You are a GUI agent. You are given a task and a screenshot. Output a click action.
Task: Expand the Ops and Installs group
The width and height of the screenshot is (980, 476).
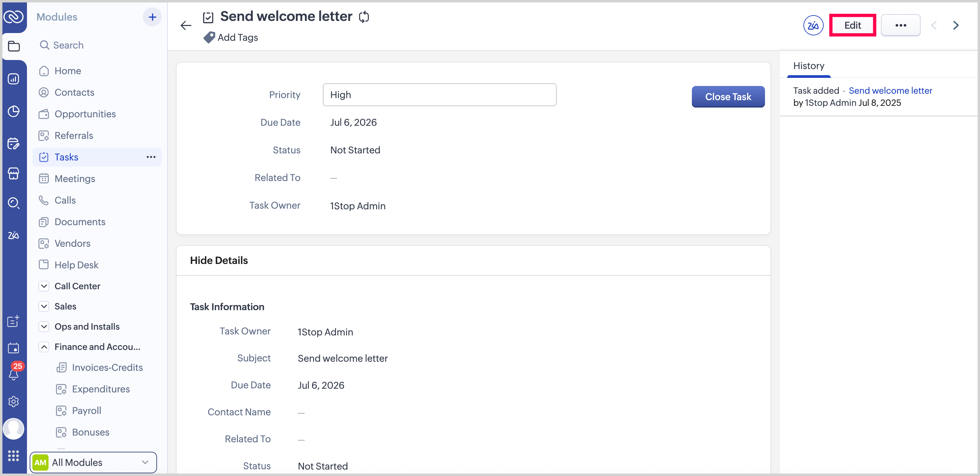[44, 326]
